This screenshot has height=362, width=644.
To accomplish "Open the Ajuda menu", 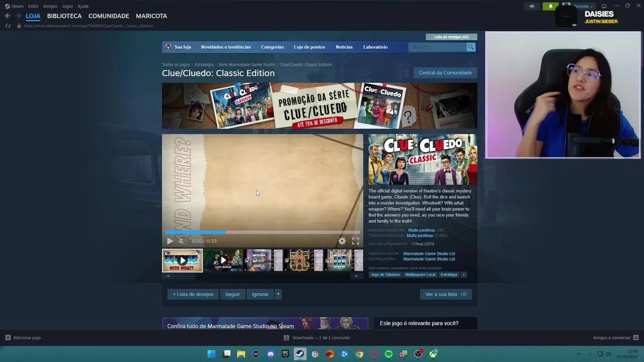I will coord(83,6).
